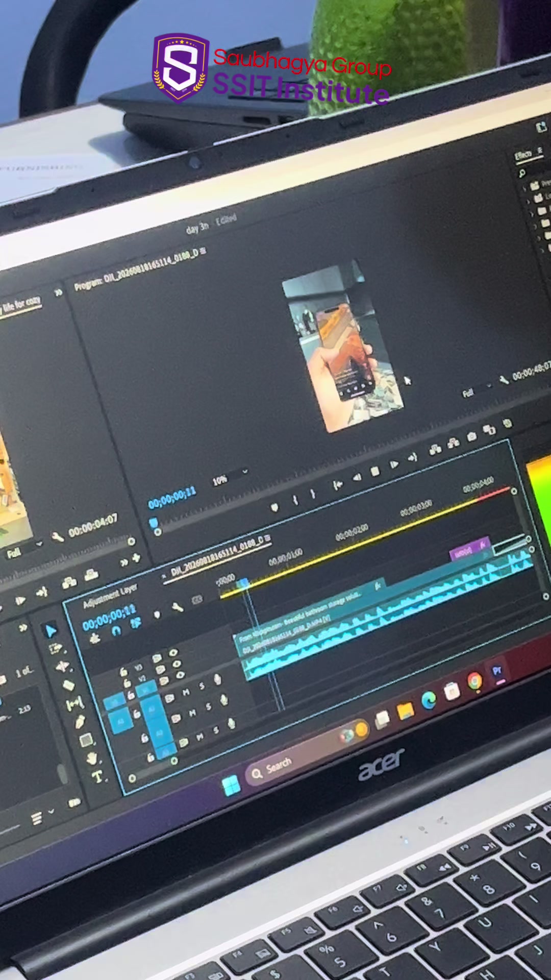Toggle V1 track output eye

click(180, 675)
